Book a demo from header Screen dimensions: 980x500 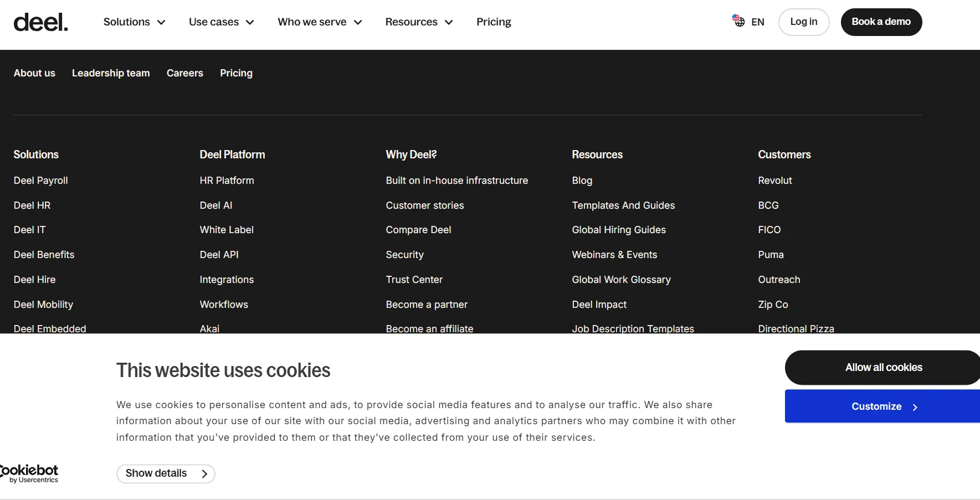881,22
